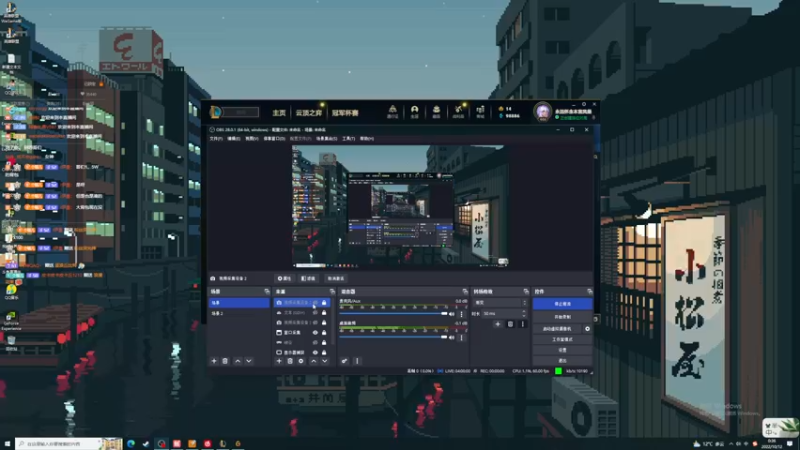Adjust 麦克风/Aux volume slider

tap(393, 314)
